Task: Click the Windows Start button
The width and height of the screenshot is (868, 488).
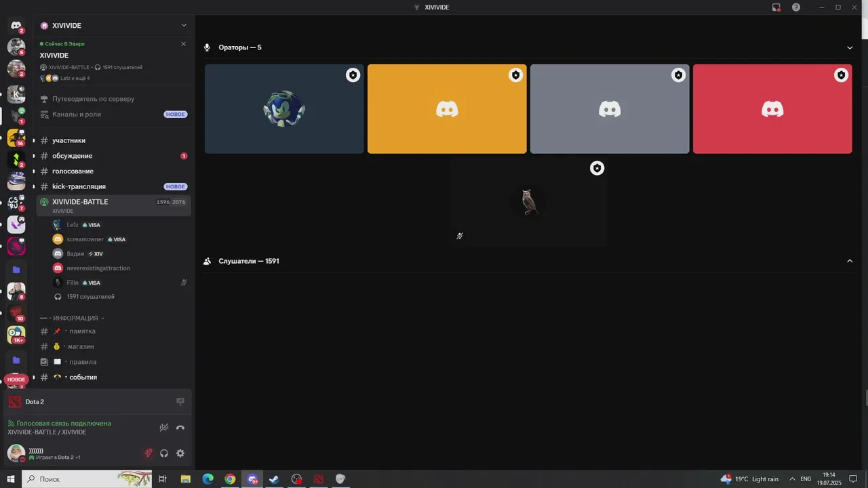Action: click(11, 479)
